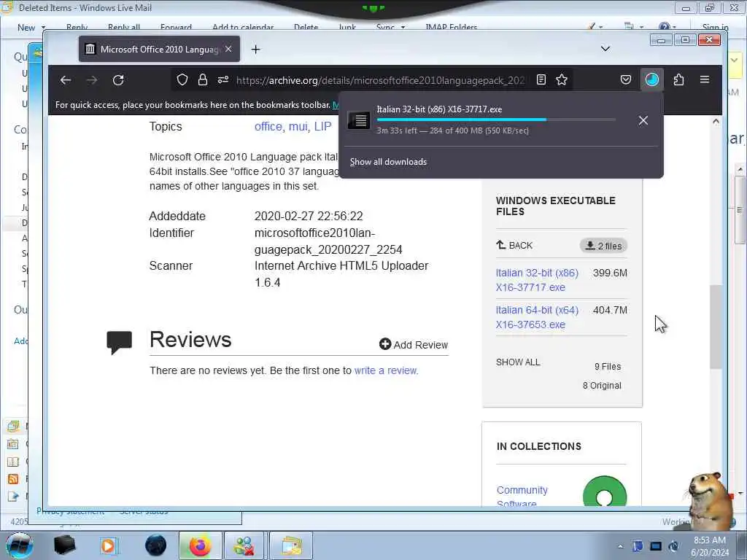Open Windows Live Mail taskbar icon

coord(291,545)
